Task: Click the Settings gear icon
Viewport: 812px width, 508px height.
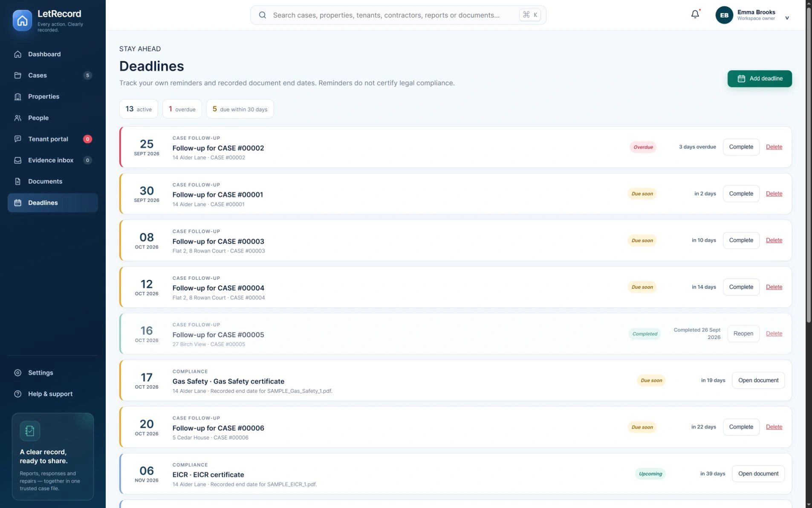Action: pyautogui.click(x=18, y=373)
